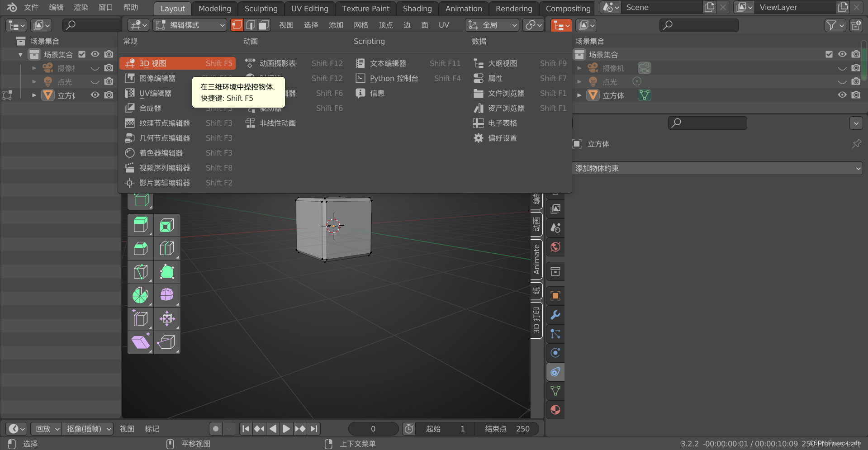Open the Object properties orange square tab
This screenshot has height=450, width=868.
click(555, 296)
